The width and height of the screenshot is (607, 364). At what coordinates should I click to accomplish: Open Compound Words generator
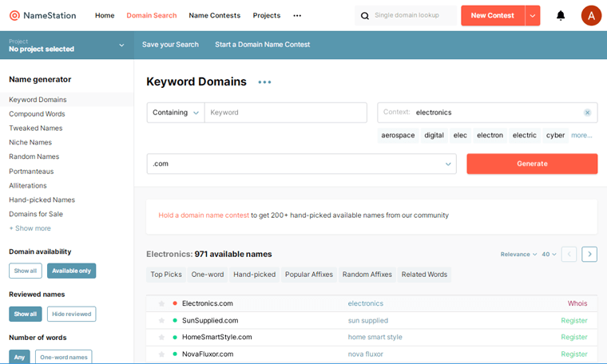tap(38, 114)
